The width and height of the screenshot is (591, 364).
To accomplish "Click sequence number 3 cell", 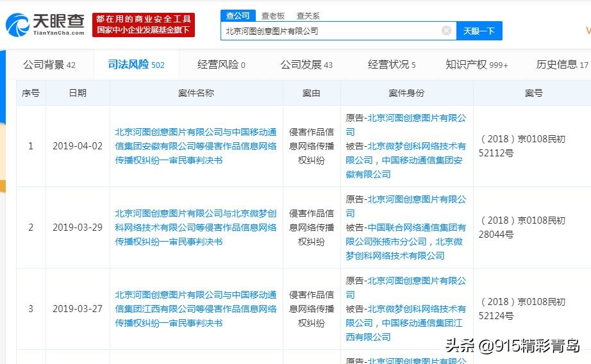I will pyautogui.click(x=31, y=309).
